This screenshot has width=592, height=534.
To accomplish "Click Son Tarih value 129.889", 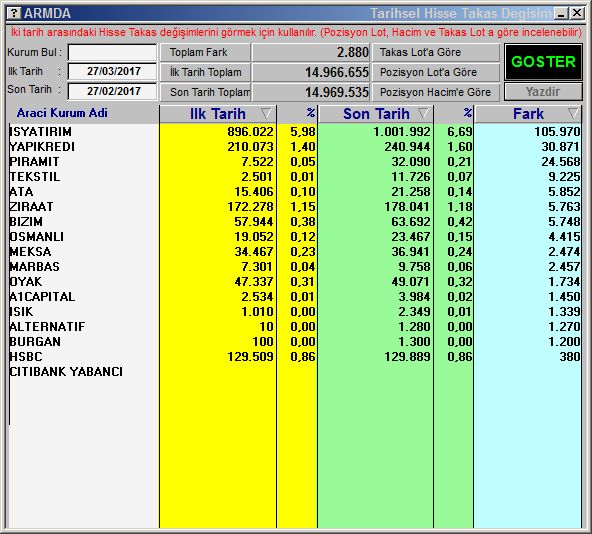I will point(407,357).
